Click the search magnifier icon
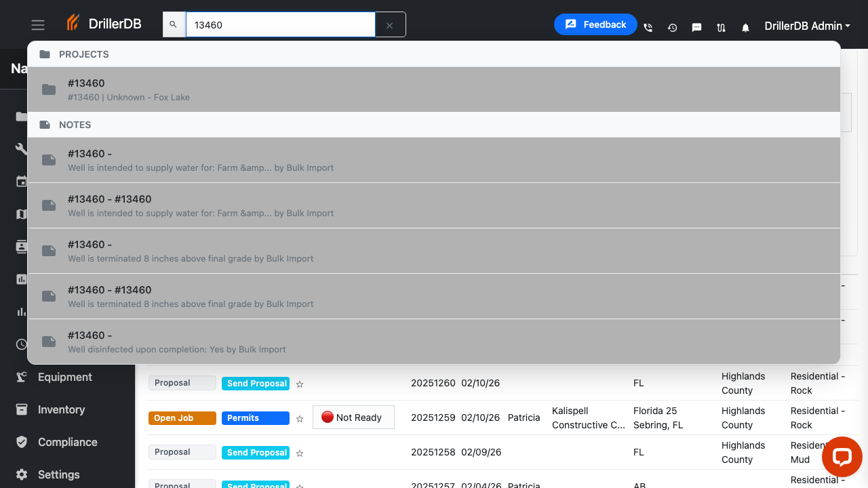Viewport: 868px width, 488px height. [x=174, y=24]
